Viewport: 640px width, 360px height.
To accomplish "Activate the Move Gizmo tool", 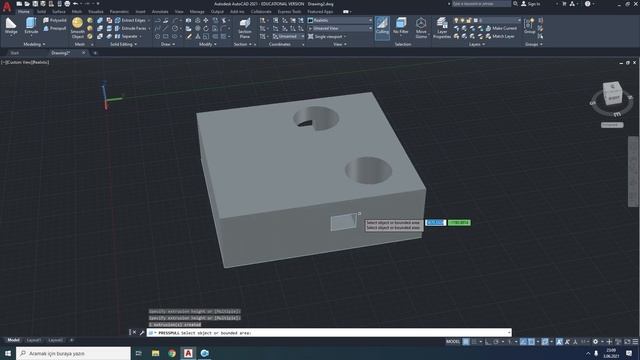I will 421,28.
